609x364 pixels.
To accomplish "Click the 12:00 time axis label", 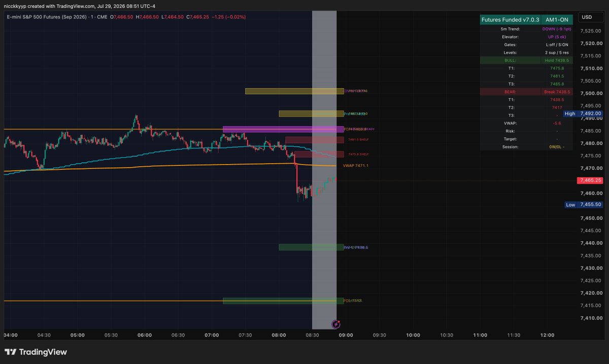I will (x=547, y=335).
